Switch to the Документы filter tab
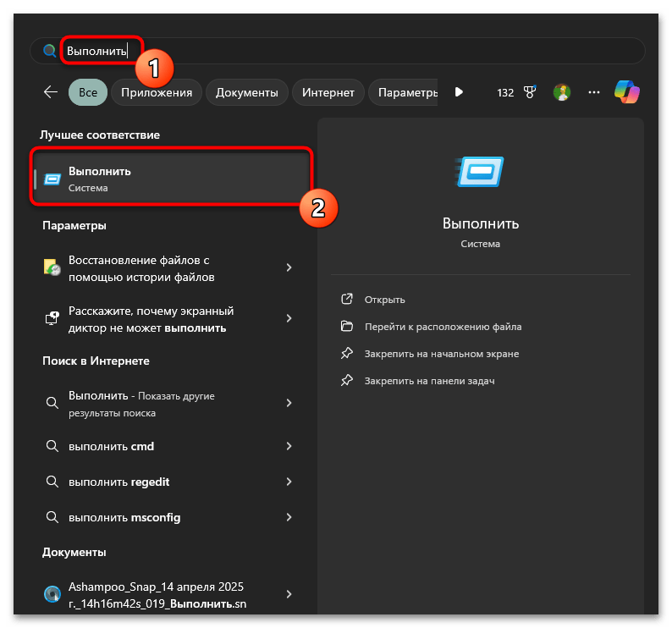The width and height of the screenshot is (672, 628). 247,92
